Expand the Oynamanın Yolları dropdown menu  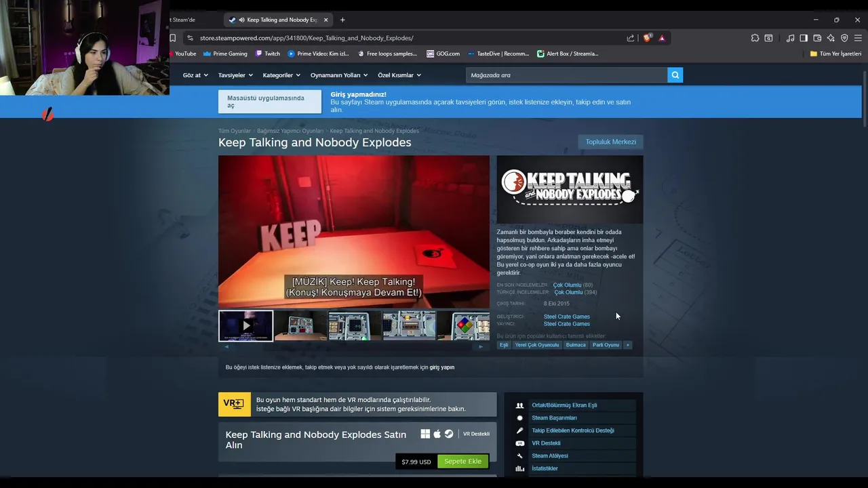339,75
